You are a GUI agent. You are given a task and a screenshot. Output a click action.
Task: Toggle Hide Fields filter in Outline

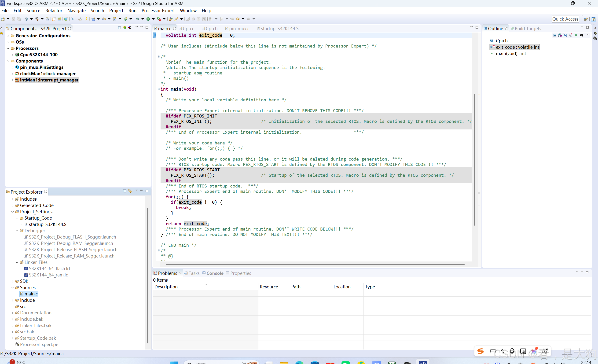click(565, 35)
